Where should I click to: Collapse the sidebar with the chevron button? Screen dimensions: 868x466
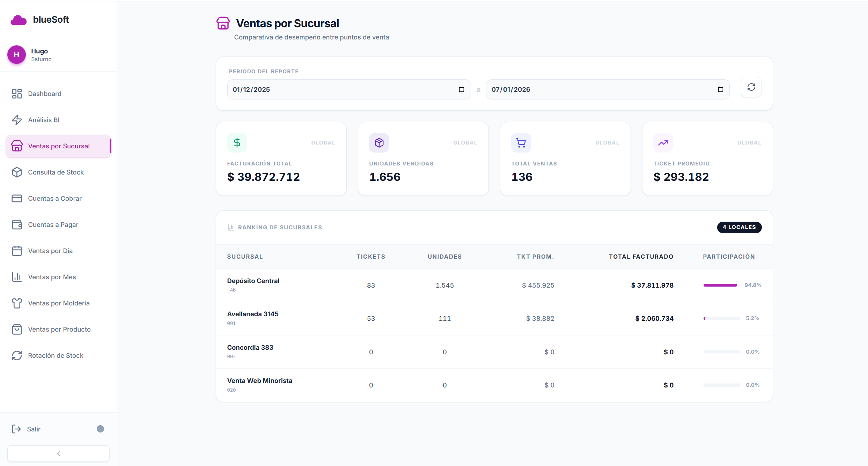(58, 453)
